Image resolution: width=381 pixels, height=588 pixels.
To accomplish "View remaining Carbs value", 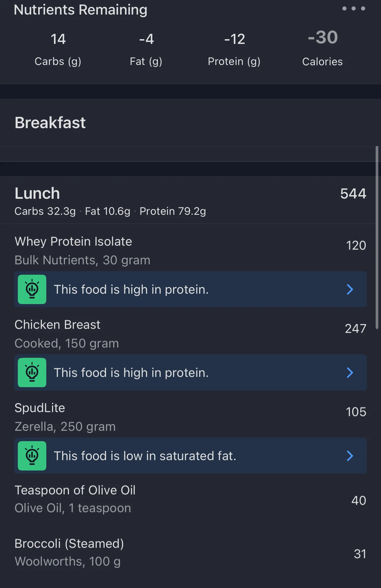I will coord(58,39).
